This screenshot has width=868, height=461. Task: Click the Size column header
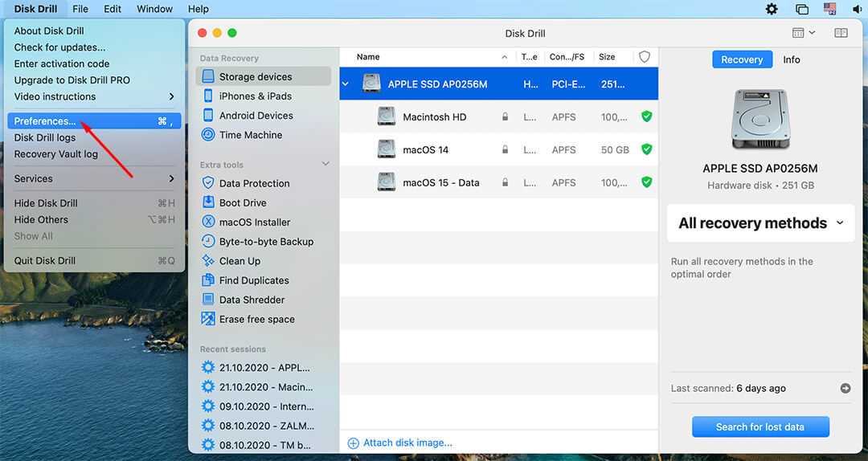click(x=607, y=56)
